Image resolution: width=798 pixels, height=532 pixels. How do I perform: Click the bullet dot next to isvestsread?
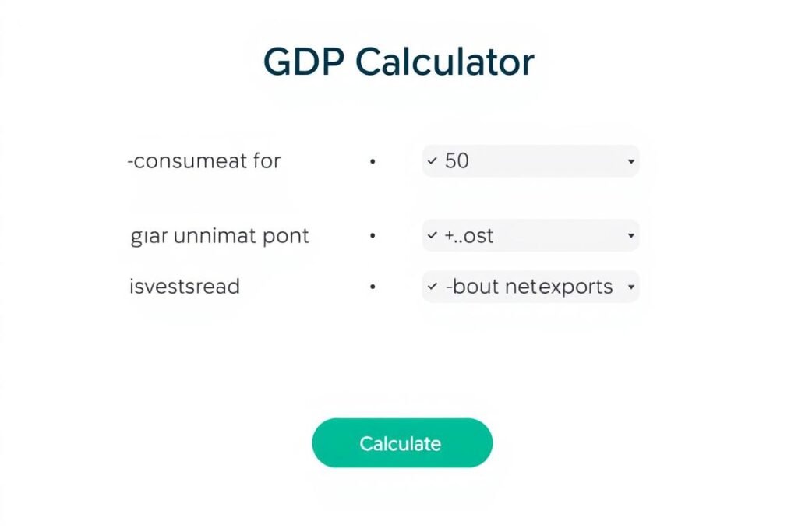point(373,286)
